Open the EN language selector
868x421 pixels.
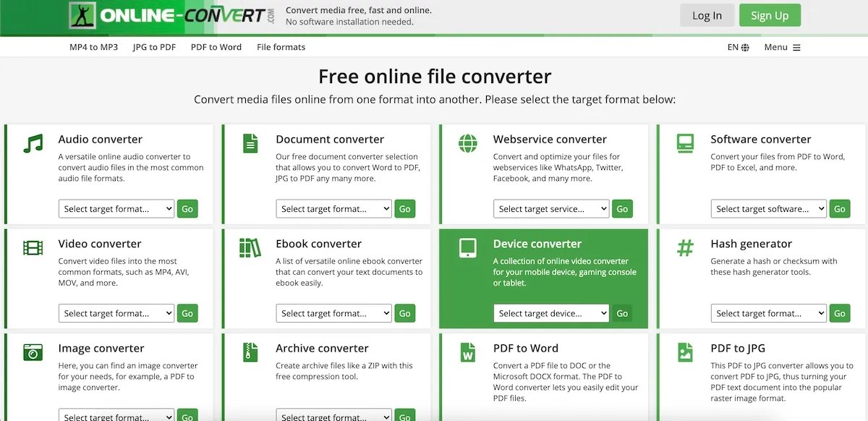tap(738, 46)
